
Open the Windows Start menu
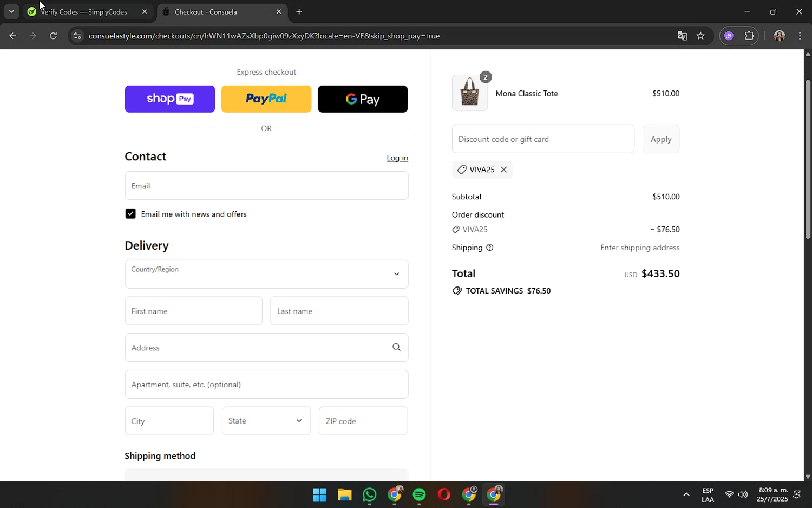319,494
